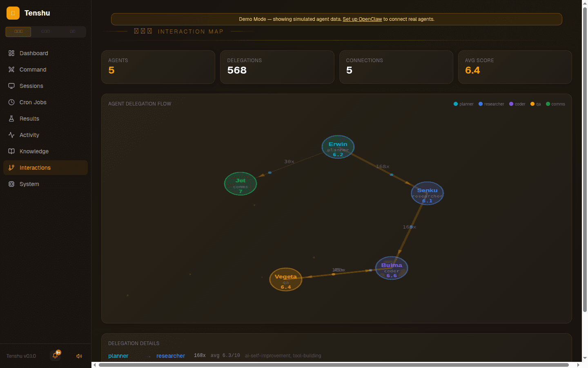Click the Results flask icon
This screenshot has height=368, width=588.
[x=11, y=119]
